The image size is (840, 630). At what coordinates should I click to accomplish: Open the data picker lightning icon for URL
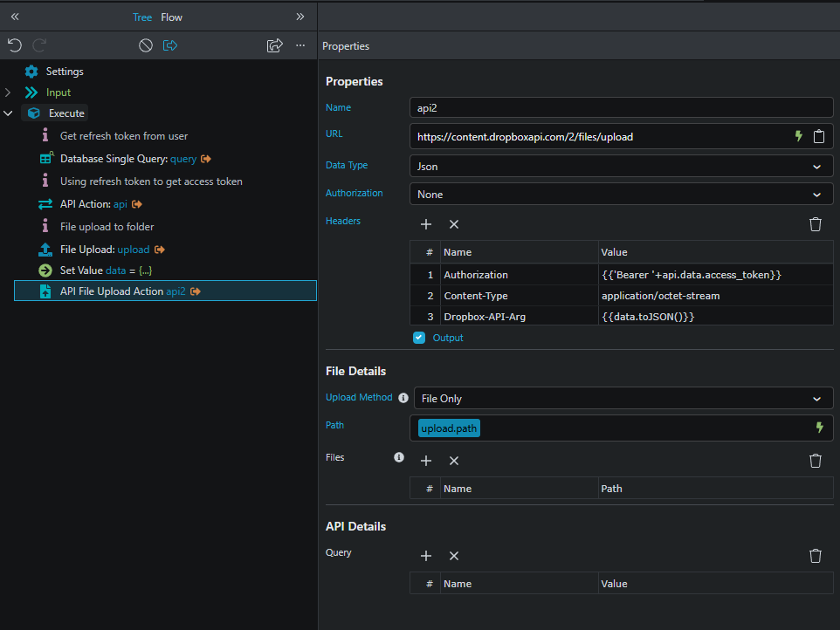(x=797, y=136)
